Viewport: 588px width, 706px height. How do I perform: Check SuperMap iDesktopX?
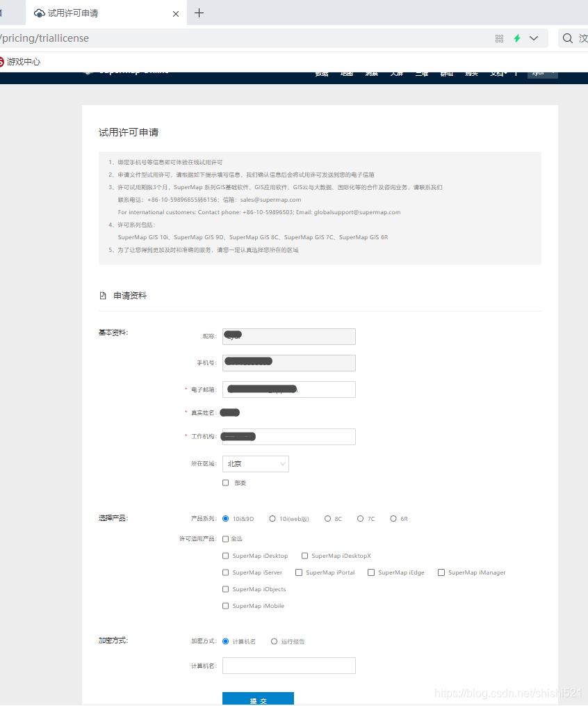coord(305,556)
